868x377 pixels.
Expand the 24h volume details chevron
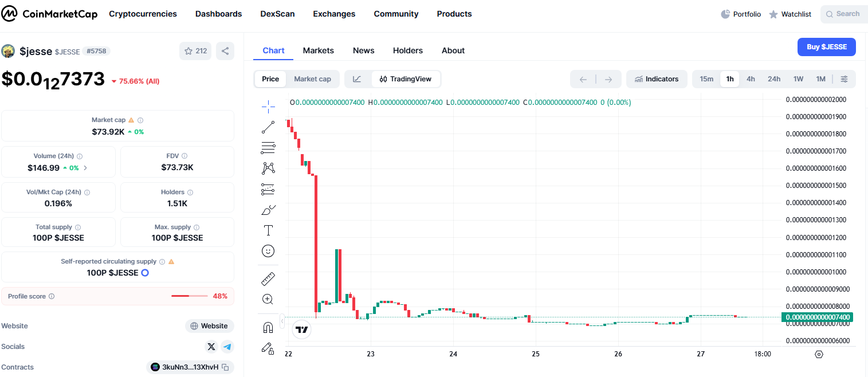(x=85, y=168)
